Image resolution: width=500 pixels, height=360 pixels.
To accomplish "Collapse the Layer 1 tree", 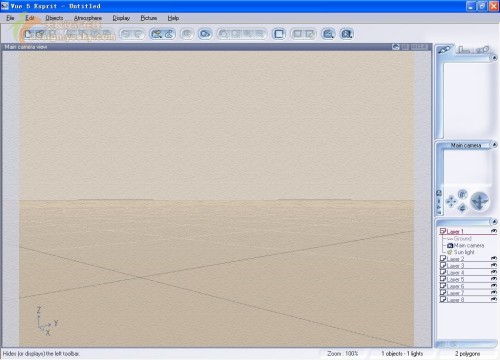I will (x=443, y=231).
